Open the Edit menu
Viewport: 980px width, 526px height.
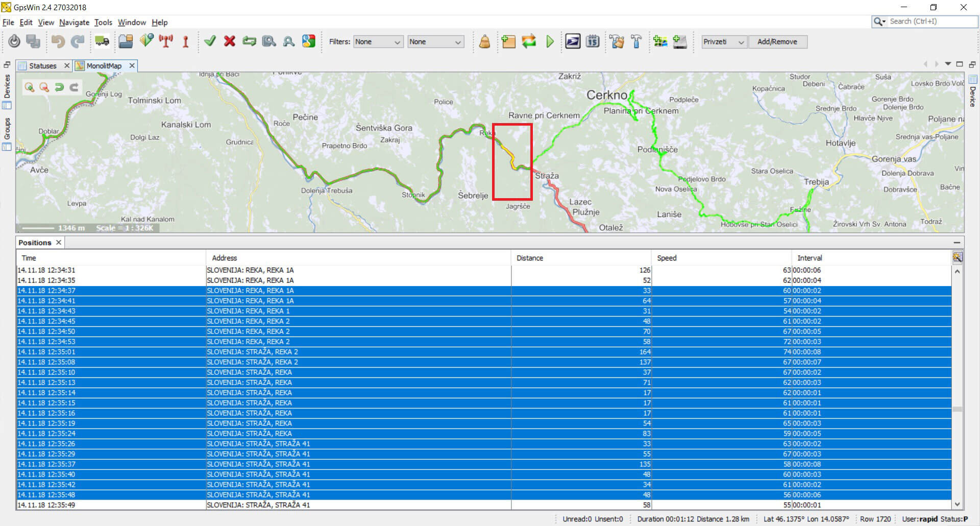[26, 22]
